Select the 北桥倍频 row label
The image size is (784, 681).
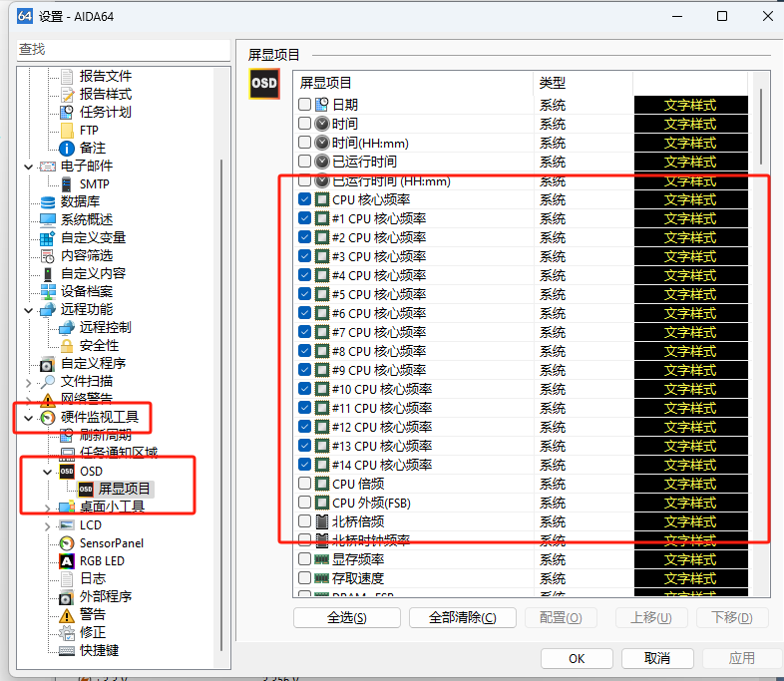pos(358,521)
